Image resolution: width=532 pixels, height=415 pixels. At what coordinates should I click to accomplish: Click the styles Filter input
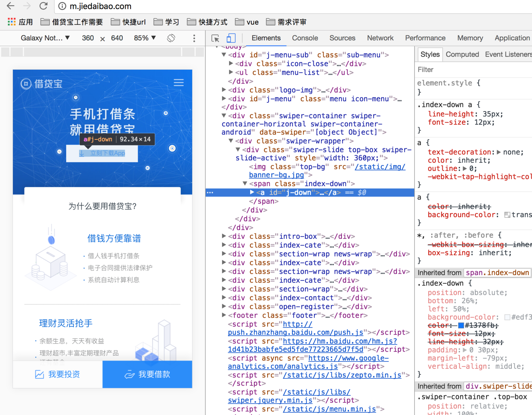(474, 69)
